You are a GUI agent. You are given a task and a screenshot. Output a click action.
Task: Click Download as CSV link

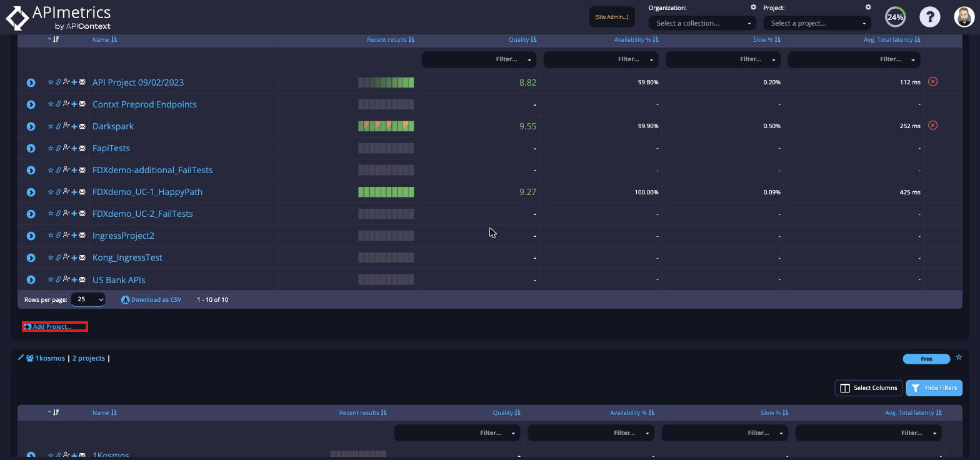(x=151, y=300)
